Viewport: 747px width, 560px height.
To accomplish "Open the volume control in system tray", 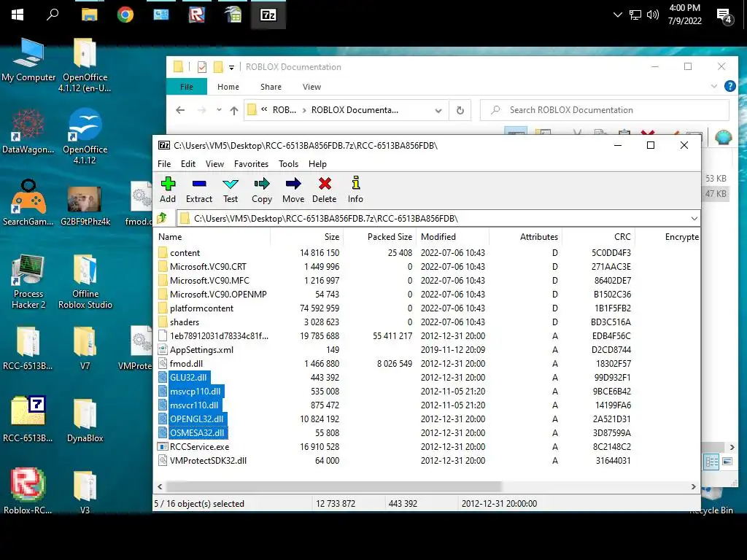I will click(x=653, y=15).
